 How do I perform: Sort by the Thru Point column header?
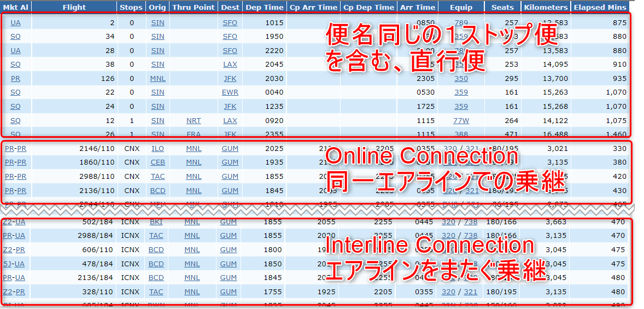[194, 7]
